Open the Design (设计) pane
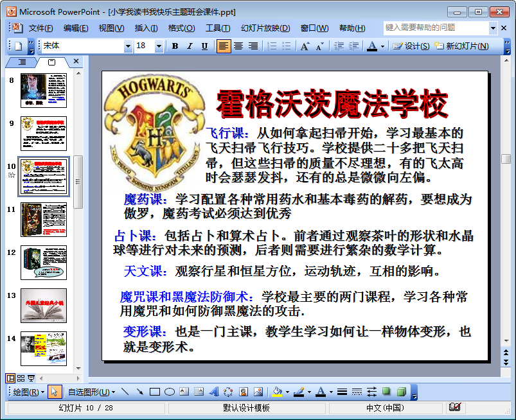Viewport: 516px width, 420px height. (x=411, y=46)
